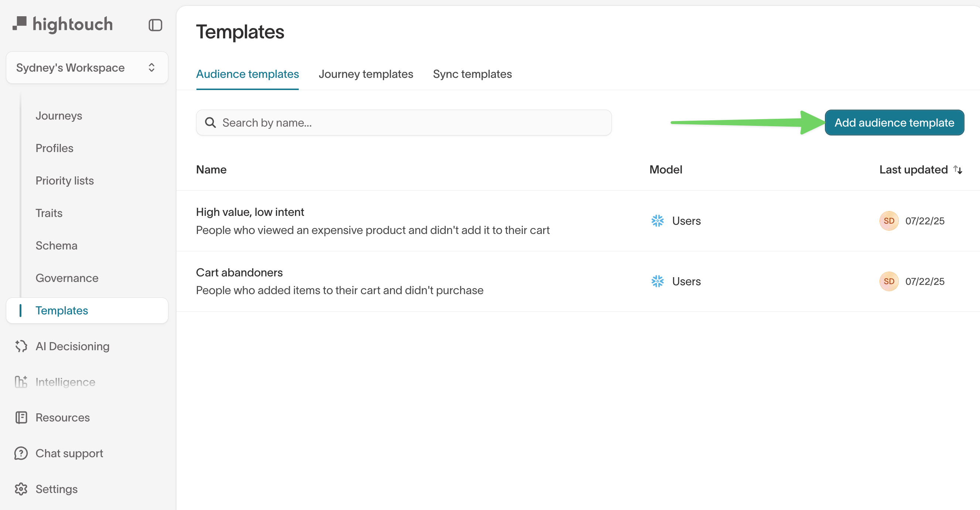Click the Hightouch logo
Viewport: 980px width, 510px height.
[63, 24]
